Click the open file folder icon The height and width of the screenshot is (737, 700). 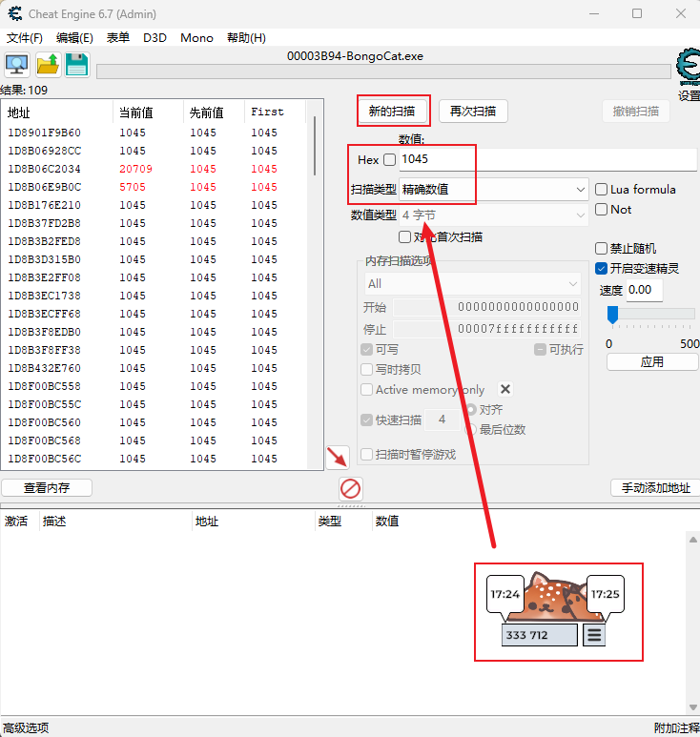click(x=48, y=65)
